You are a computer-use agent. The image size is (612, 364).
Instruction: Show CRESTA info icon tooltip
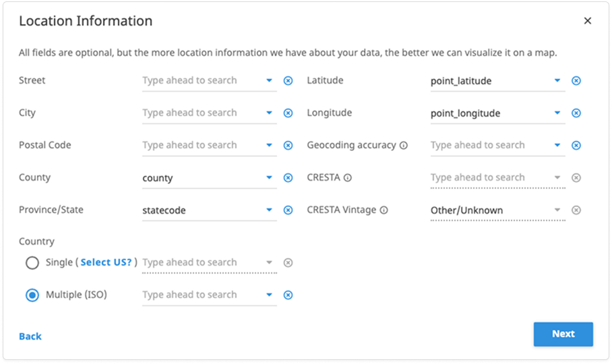(347, 177)
